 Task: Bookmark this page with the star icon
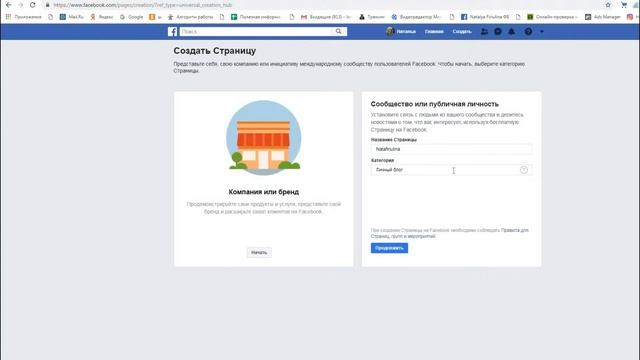point(608,5)
